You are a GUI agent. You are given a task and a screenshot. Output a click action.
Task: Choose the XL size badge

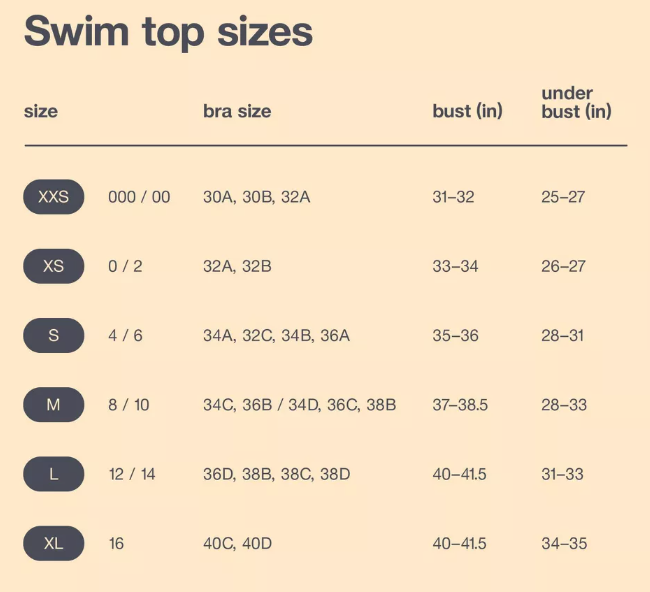pyautogui.click(x=53, y=544)
